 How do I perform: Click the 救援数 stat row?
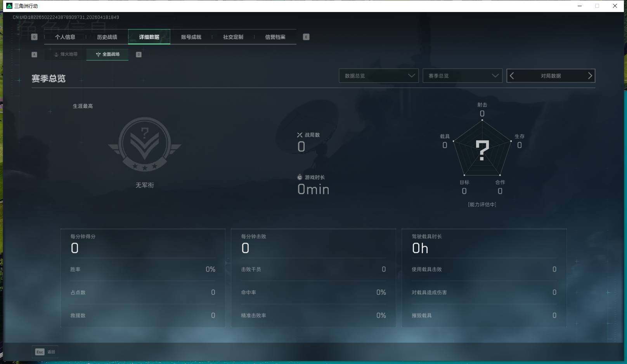[x=143, y=316]
